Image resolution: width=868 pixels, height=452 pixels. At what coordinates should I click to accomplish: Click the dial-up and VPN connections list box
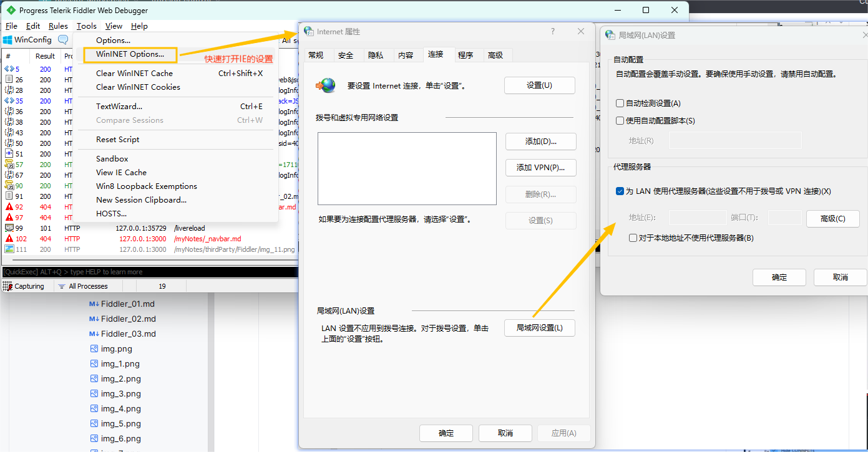coord(407,168)
